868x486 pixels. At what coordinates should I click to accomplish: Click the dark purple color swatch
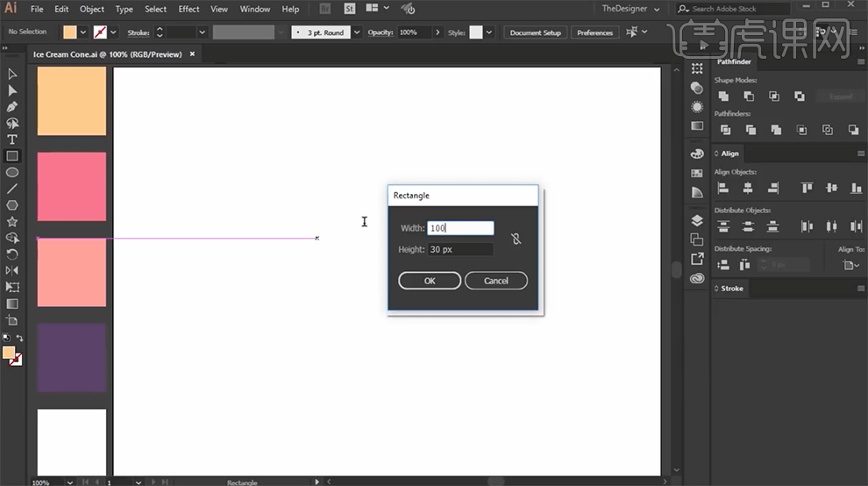point(71,358)
